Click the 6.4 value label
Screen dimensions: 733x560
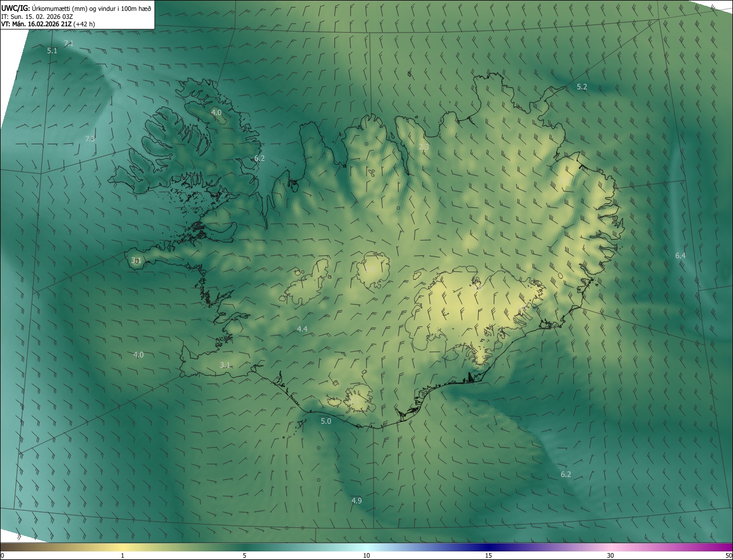(680, 256)
